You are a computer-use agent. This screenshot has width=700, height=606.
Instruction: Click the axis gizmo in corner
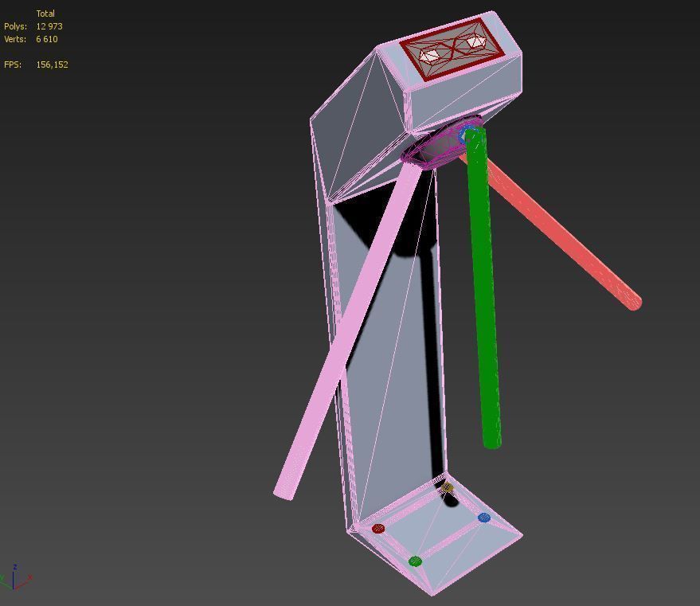click(15, 577)
